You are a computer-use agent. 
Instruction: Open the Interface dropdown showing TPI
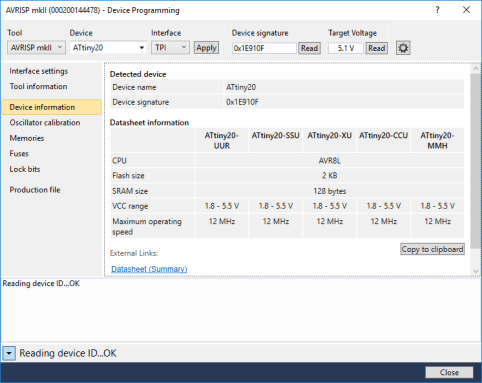[170, 48]
